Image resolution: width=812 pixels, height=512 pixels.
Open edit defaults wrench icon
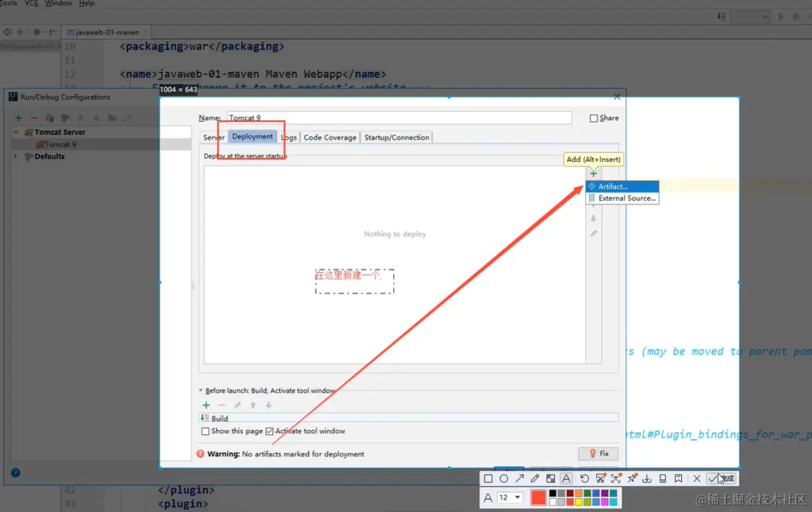coord(65,118)
